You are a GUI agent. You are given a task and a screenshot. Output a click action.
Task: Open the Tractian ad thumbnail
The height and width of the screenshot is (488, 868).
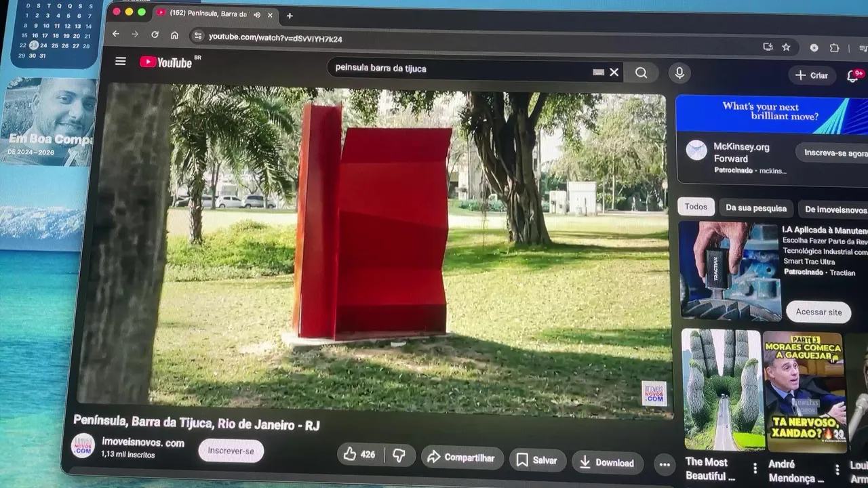730,270
